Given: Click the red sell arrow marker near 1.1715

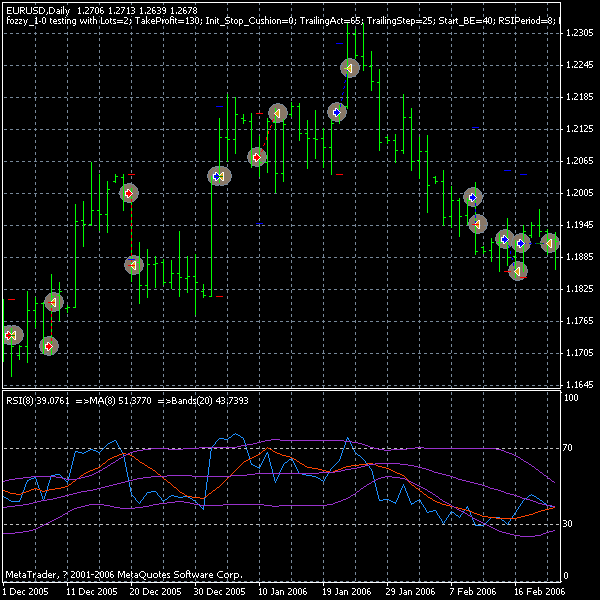Looking at the screenshot, I should tap(49, 346).
